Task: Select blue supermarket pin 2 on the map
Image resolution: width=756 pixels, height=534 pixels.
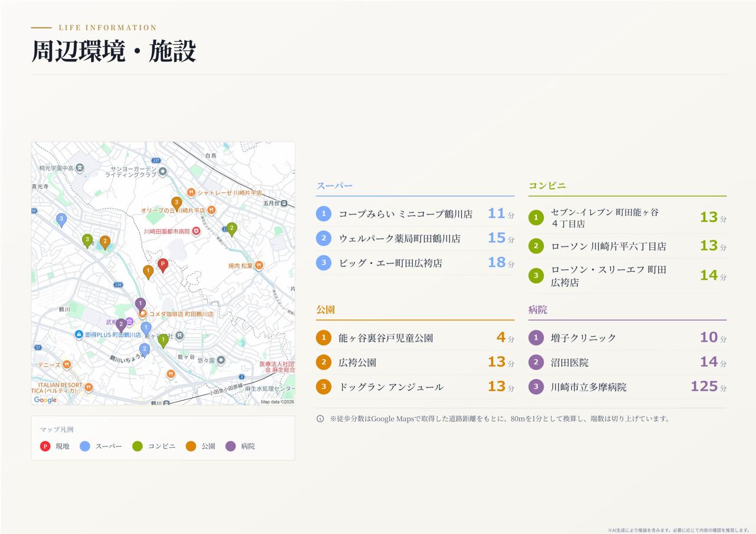Action: coord(145,350)
